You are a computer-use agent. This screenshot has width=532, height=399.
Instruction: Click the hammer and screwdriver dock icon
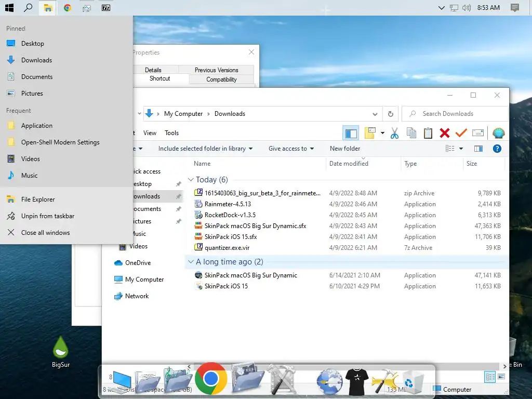[281, 379]
